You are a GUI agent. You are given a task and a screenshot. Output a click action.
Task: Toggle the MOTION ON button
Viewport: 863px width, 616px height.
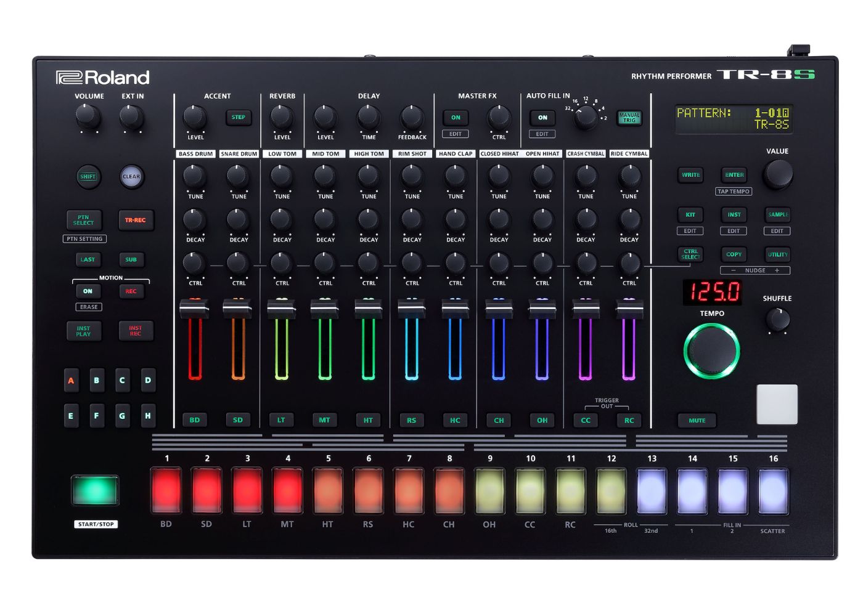[x=88, y=291]
